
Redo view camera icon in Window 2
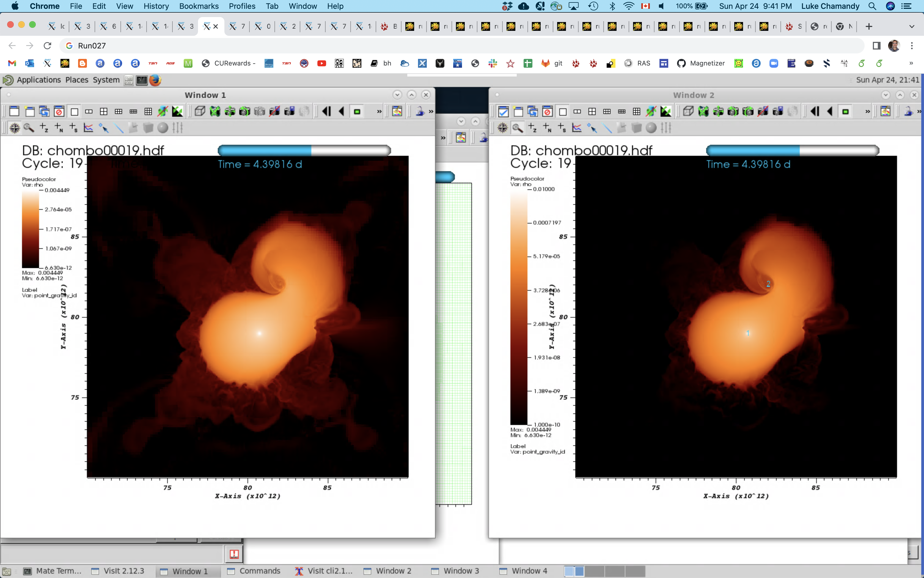[748, 111]
